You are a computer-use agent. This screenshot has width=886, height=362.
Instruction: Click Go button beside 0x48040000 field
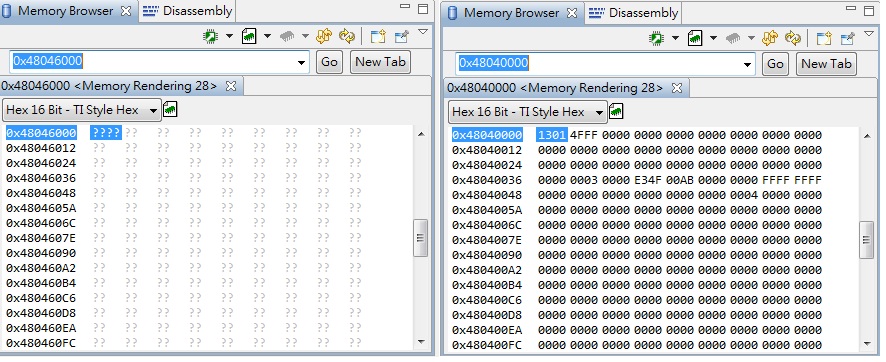pyautogui.click(x=775, y=64)
